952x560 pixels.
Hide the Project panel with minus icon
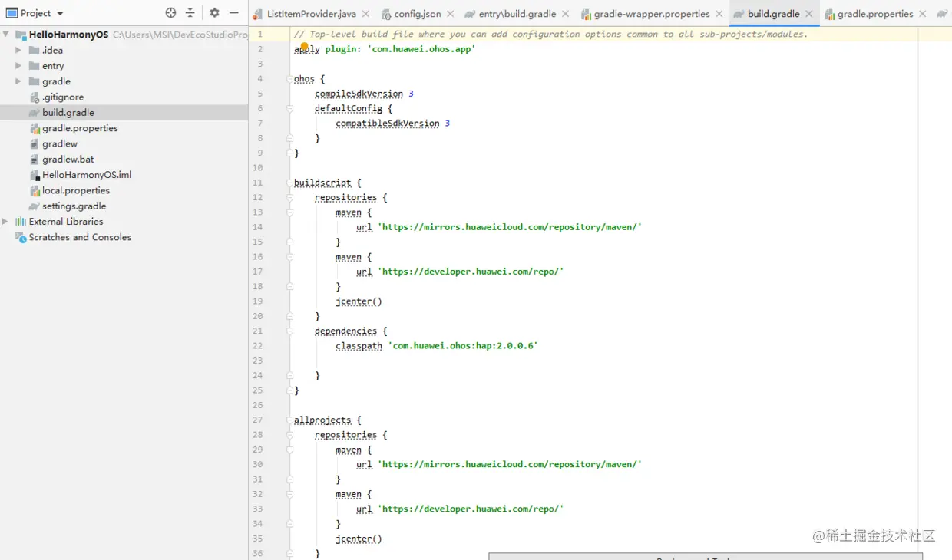234,13
